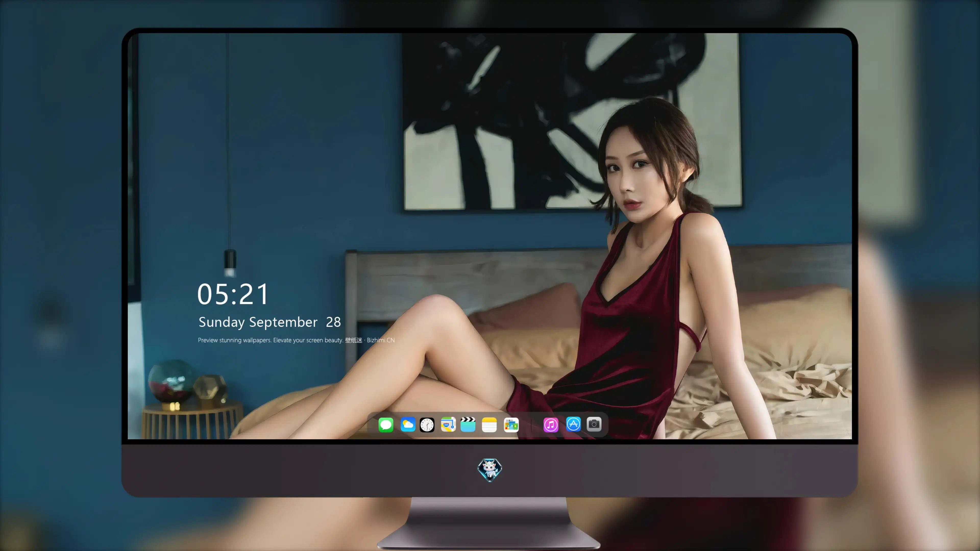The height and width of the screenshot is (551, 980).
Task: Click the 'Preview stunning wallpapers' tagline text
Action: pyautogui.click(x=296, y=340)
